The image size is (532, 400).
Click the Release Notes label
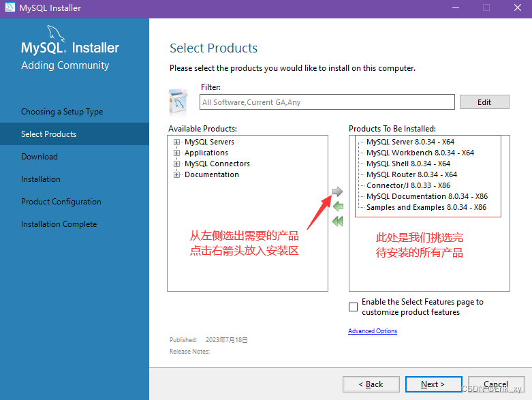point(189,352)
